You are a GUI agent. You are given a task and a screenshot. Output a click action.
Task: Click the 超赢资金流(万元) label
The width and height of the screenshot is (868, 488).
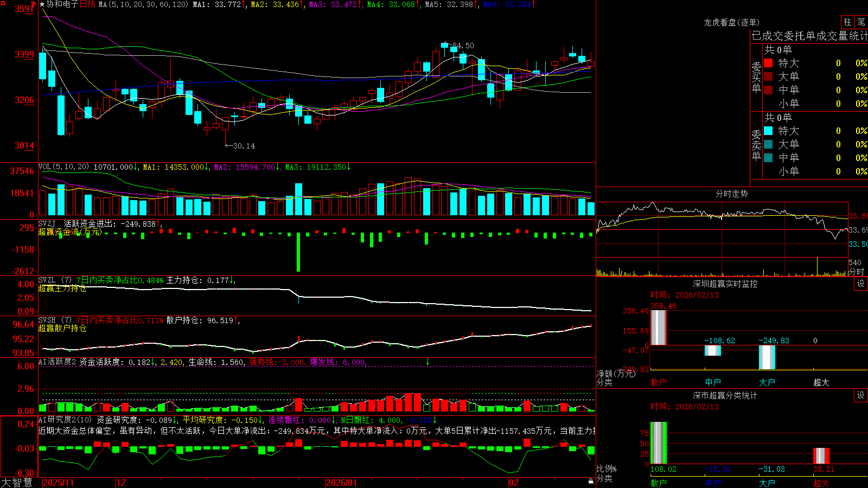coord(70,232)
